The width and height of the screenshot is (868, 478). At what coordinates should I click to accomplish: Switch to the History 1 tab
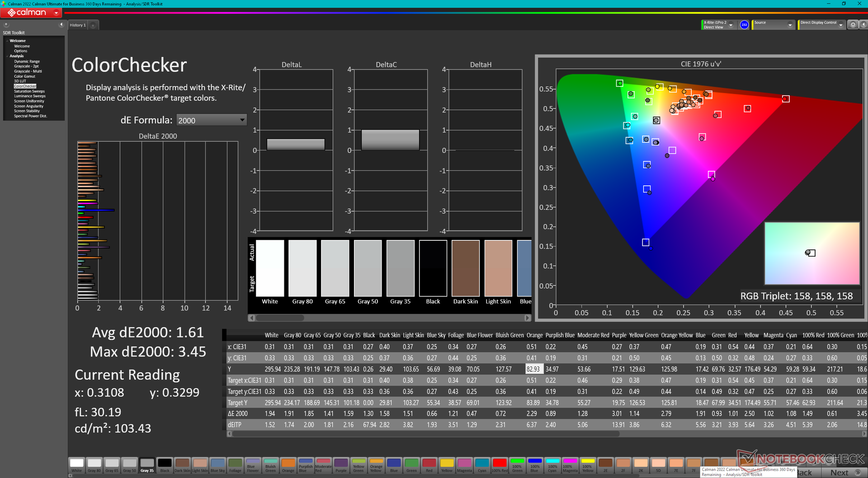pos(77,25)
